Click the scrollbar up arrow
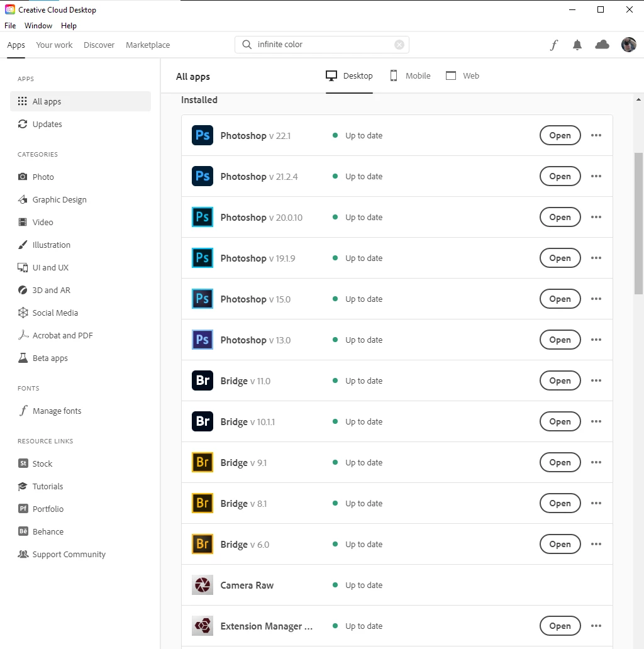This screenshot has height=649, width=644. 638,99
